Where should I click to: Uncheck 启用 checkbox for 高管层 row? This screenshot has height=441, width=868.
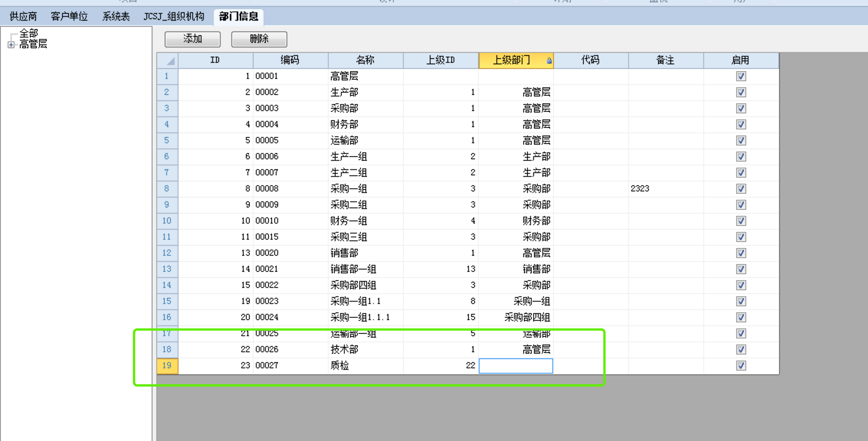[741, 76]
